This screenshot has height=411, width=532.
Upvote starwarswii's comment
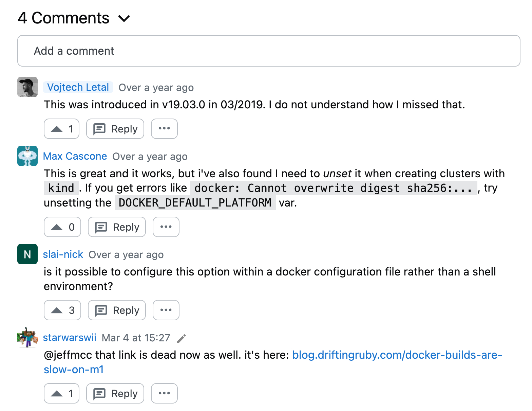pyautogui.click(x=61, y=393)
